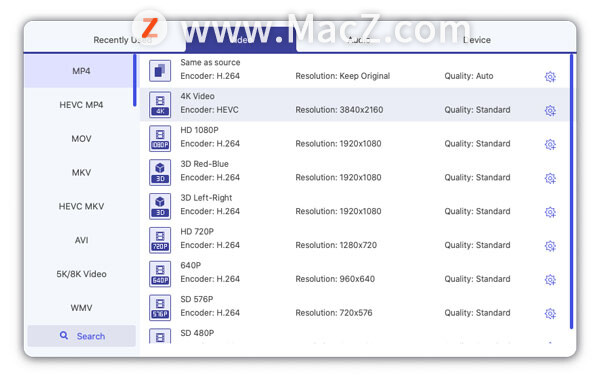
Task: Select MKV format in sidebar
Action: pyautogui.click(x=81, y=172)
